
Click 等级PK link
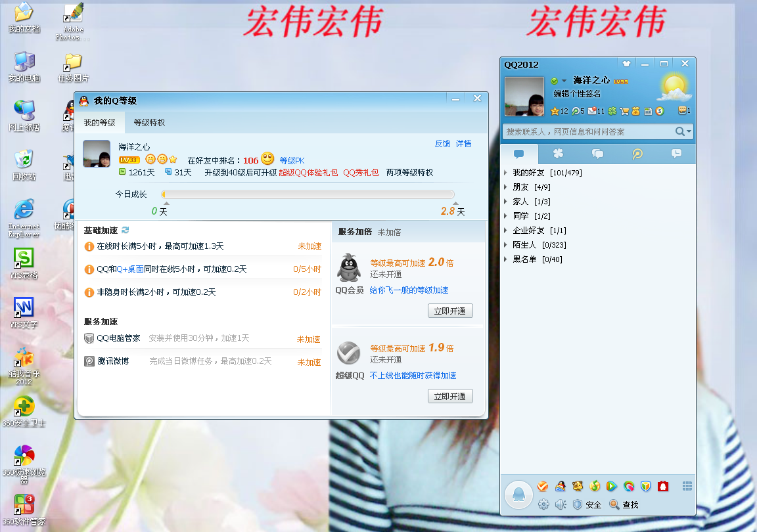[x=292, y=161]
